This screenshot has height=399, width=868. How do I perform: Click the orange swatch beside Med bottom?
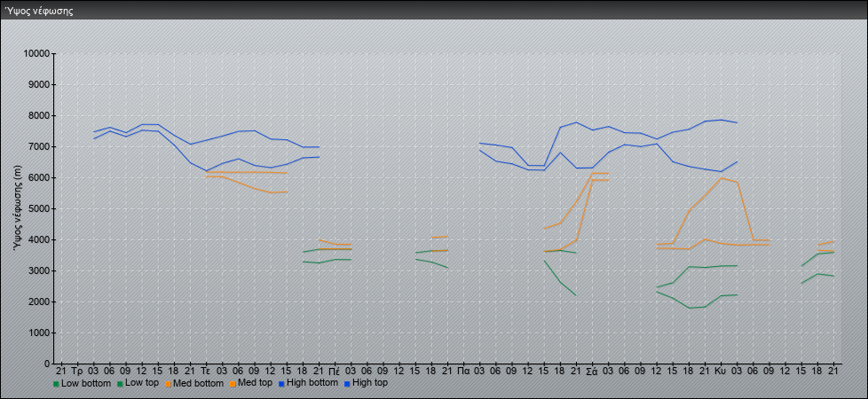[x=168, y=384]
